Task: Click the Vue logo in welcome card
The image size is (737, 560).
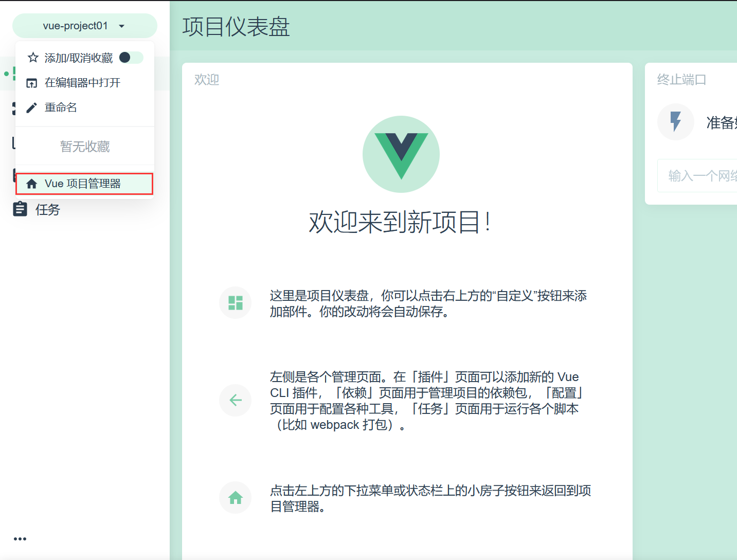Action: point(401,154)
